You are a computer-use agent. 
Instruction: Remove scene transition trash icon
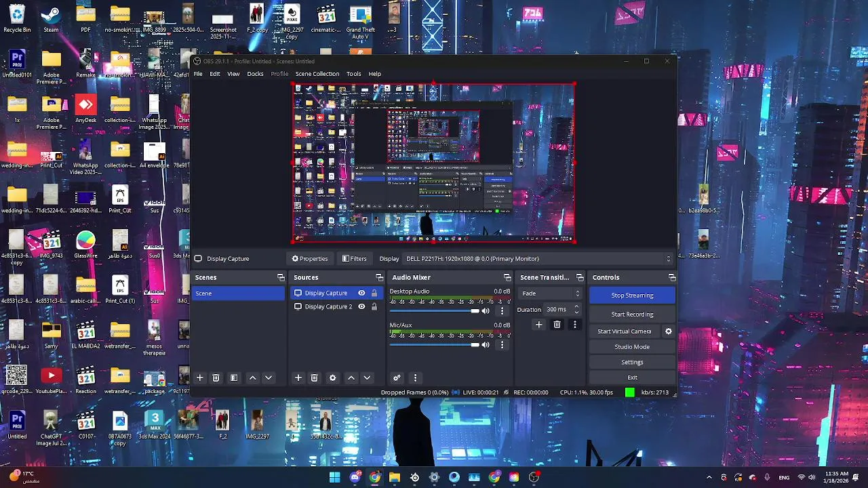point(557,325)
